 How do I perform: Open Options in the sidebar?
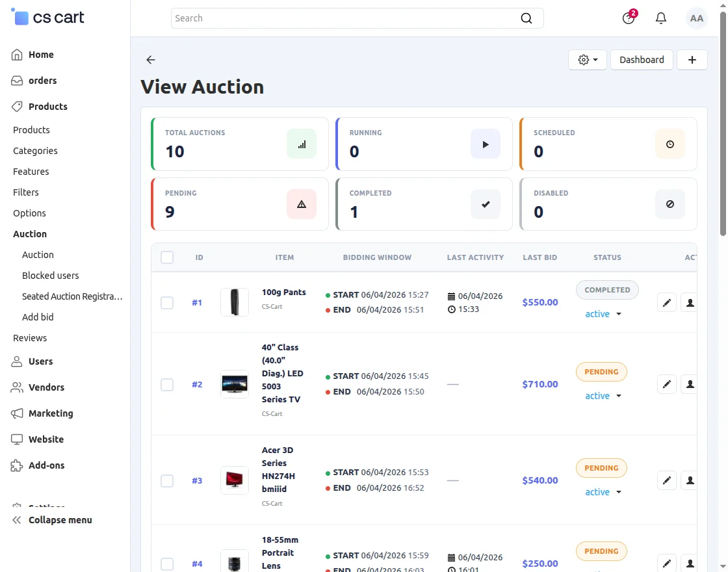(29, 213)
